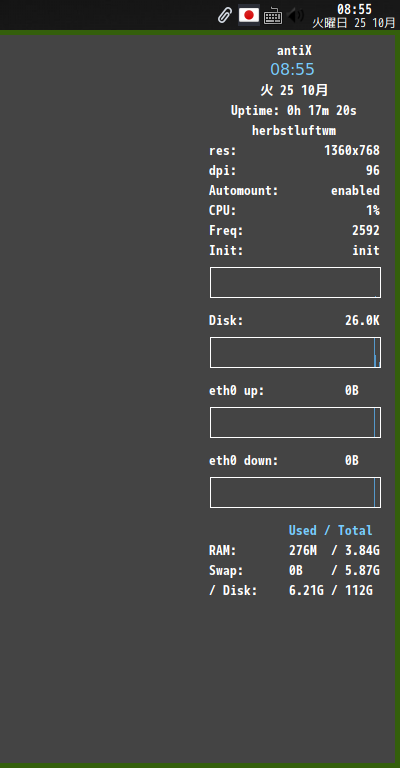Click the Init value init
The image size is (400, 768).
click(x=366, y=250)
